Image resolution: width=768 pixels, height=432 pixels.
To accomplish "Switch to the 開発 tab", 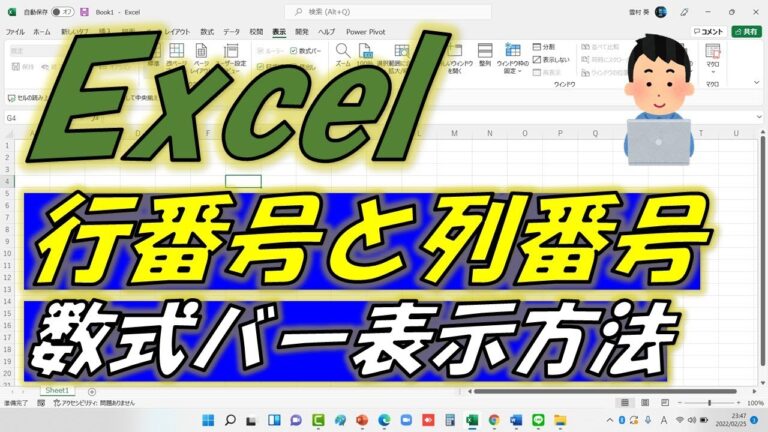I will point(302,32).
